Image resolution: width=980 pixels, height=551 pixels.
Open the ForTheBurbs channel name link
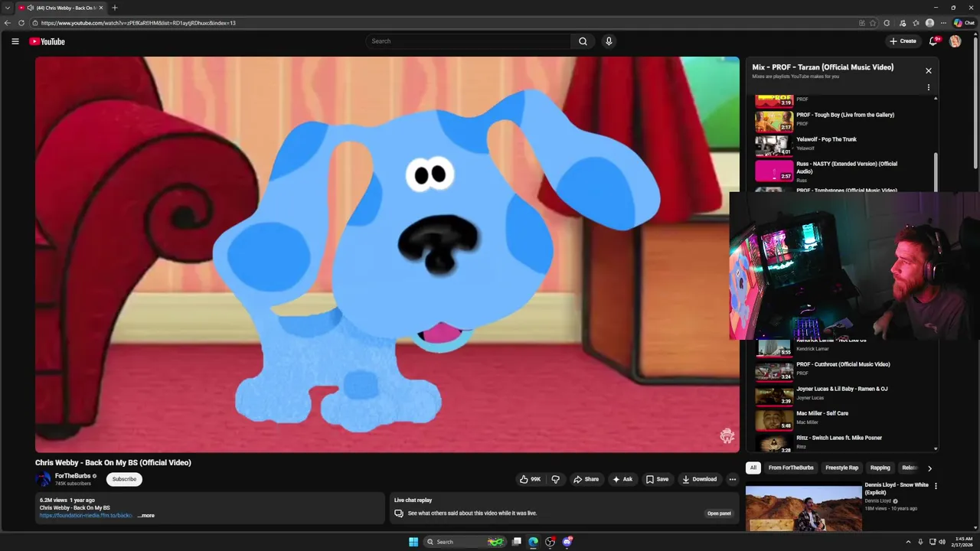73,476
